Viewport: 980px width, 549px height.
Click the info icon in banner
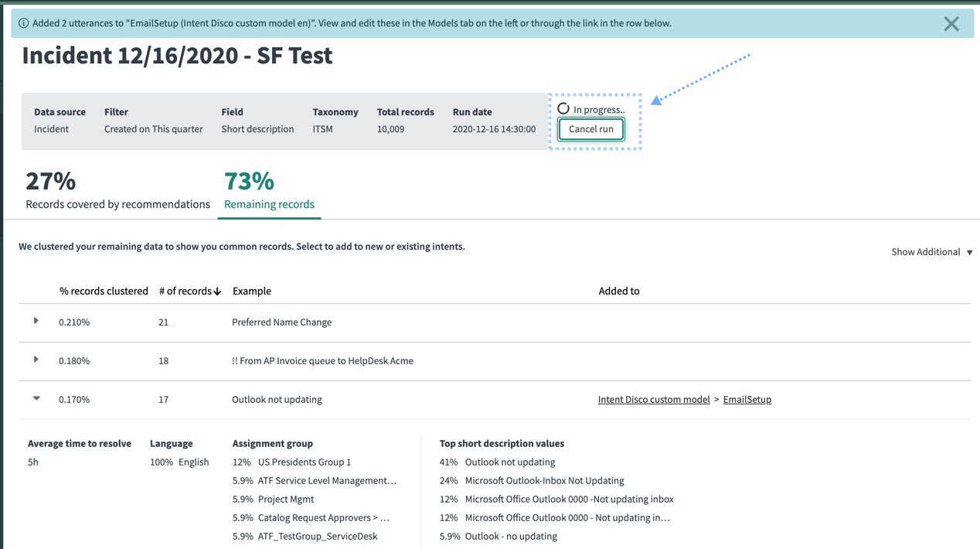click(23, 23)
